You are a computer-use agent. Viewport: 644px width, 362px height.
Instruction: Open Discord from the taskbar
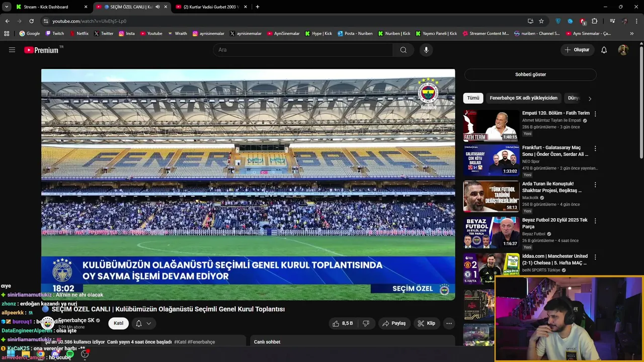[55, 354]
